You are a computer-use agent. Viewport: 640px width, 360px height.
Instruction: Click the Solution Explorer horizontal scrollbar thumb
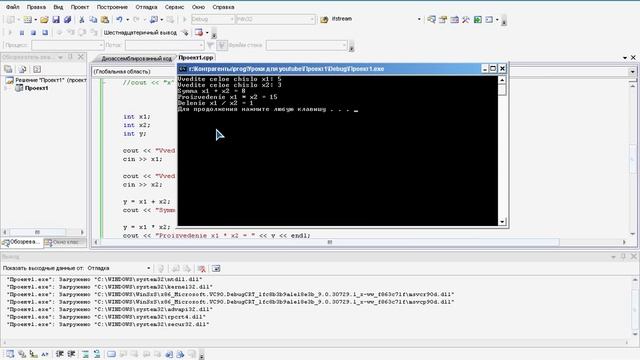click(x=37, y=232)
